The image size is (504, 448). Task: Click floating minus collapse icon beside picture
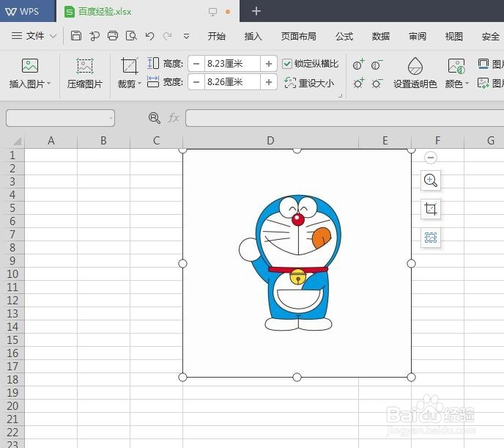tap(431, 158)
